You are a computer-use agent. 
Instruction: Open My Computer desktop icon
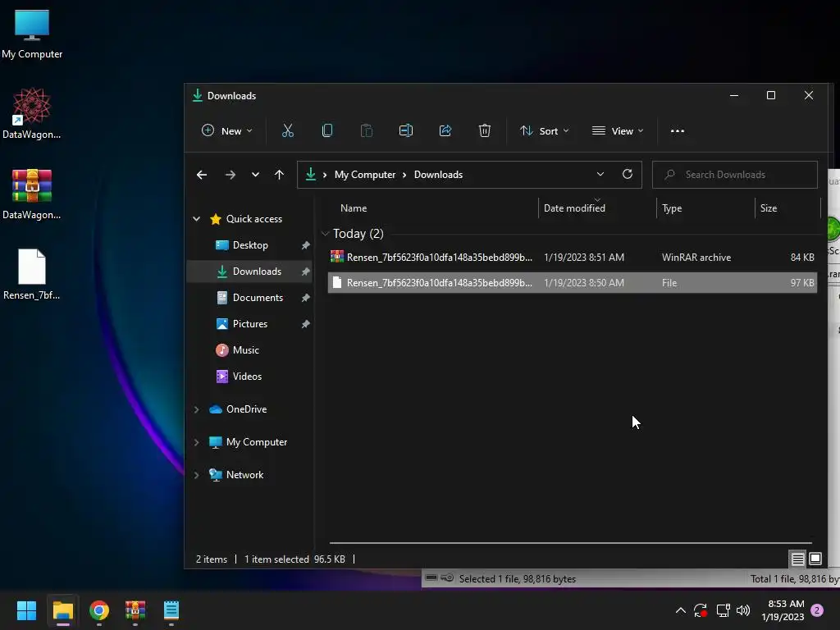(x=32, y=34)
